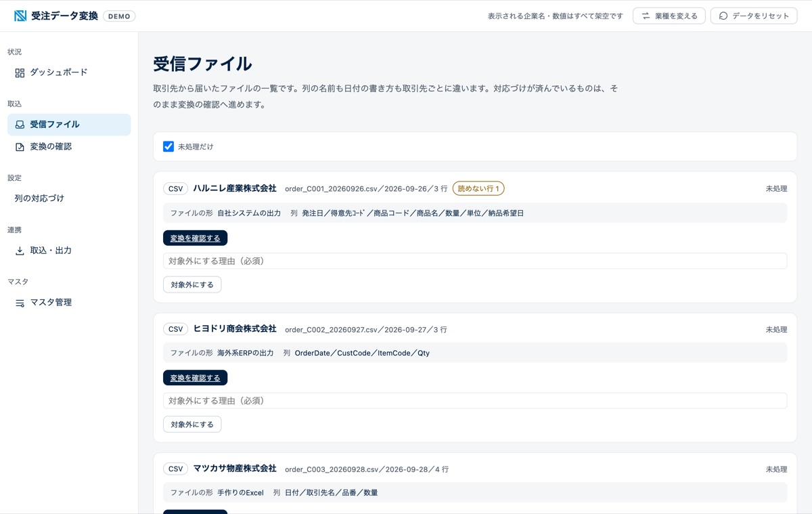Open 列の対応づけ settings
812x514 pixels.
[69, 198]
